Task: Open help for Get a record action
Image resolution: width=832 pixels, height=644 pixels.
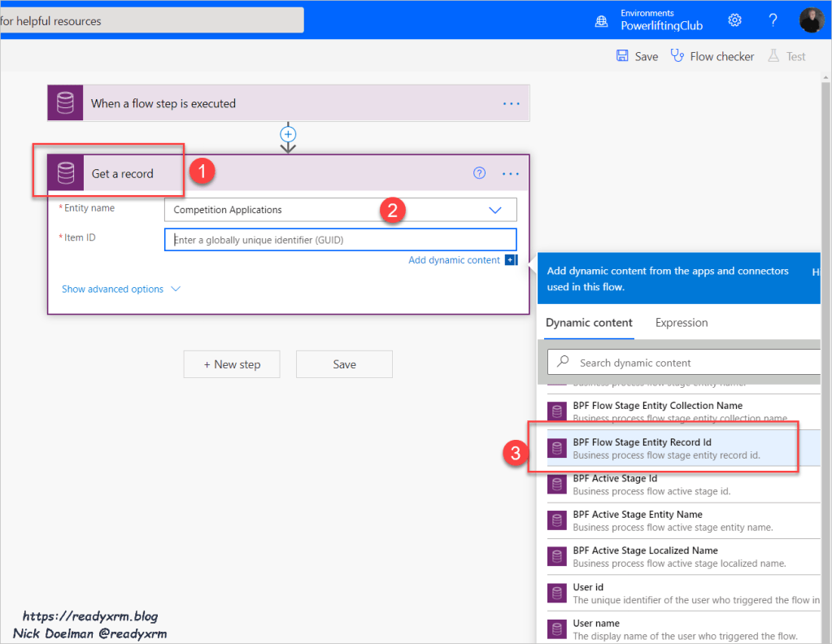Action: pos(480,172)
